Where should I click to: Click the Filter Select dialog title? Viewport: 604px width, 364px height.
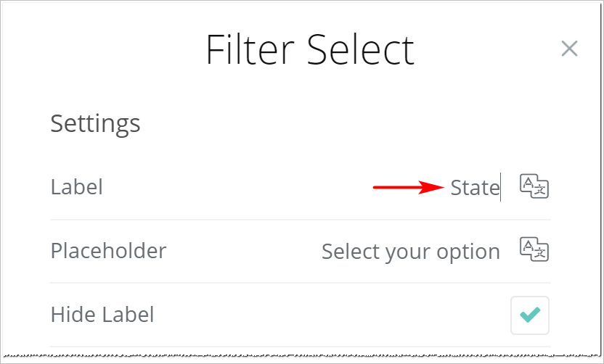(x=310, y=49)
